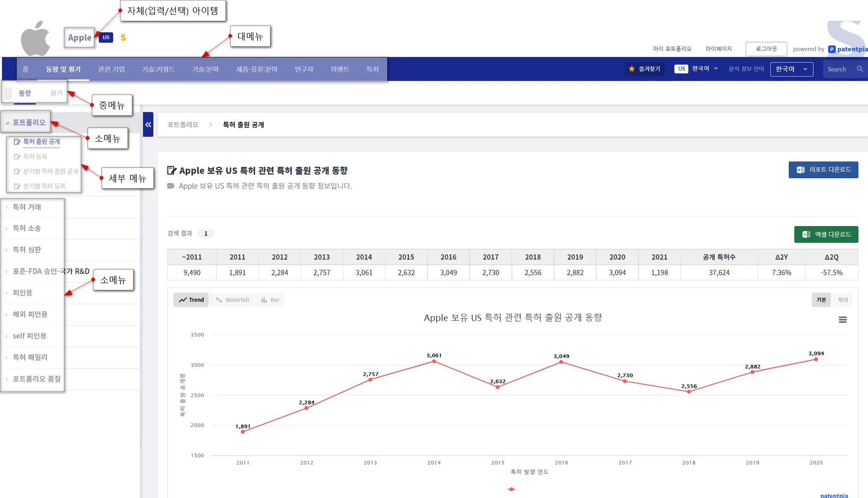Click the yellow S badge icon
This screenshot has height=498, width=868.
coord(123,38)
